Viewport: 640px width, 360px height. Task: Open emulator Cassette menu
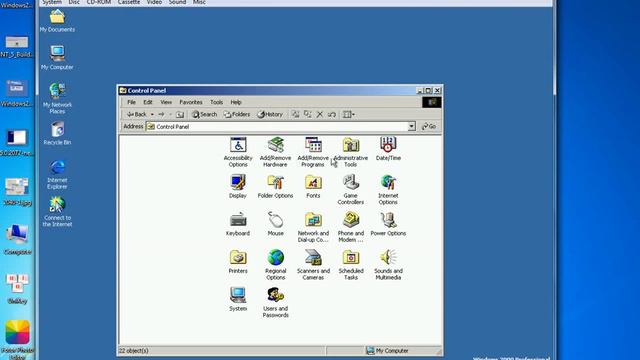coord(129,2)
